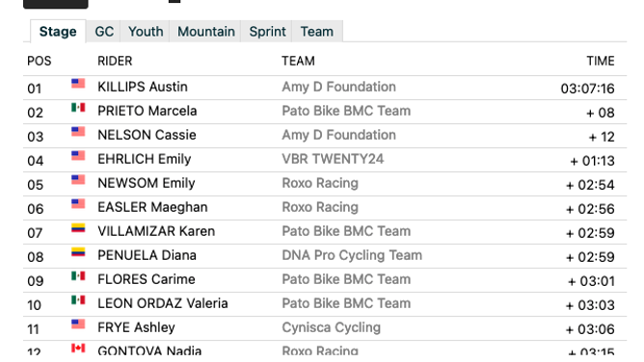Click the Mexico flag beside FLORES Carime

pos(78,276)
